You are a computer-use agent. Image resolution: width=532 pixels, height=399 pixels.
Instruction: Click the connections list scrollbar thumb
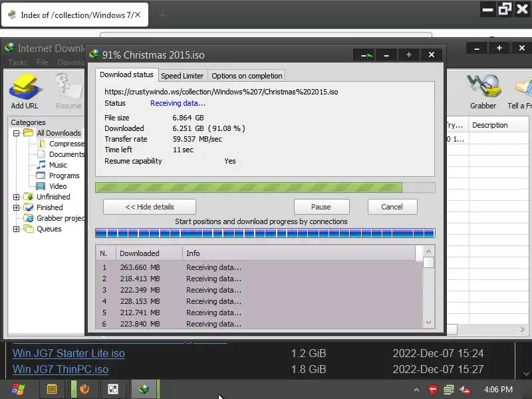428,262
